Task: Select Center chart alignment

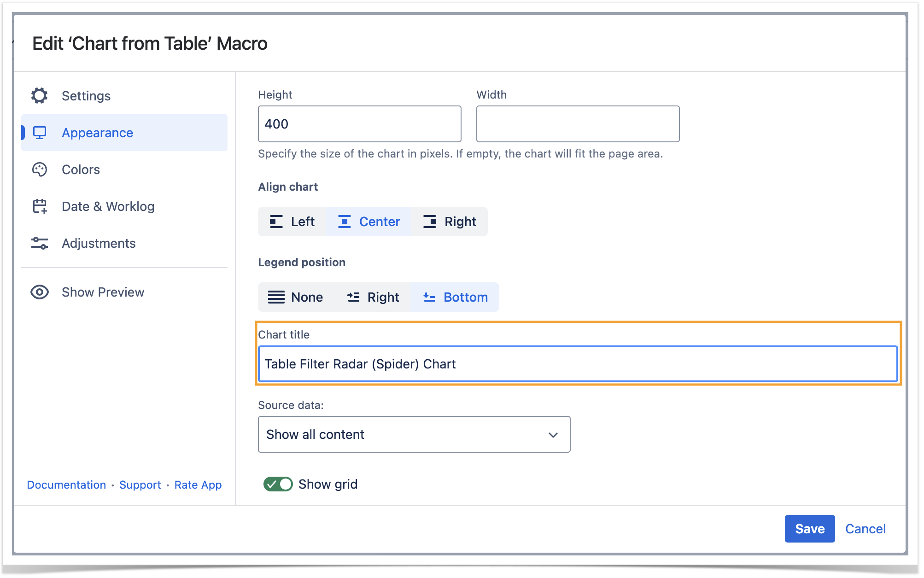Action: click(x=369, y=222)
